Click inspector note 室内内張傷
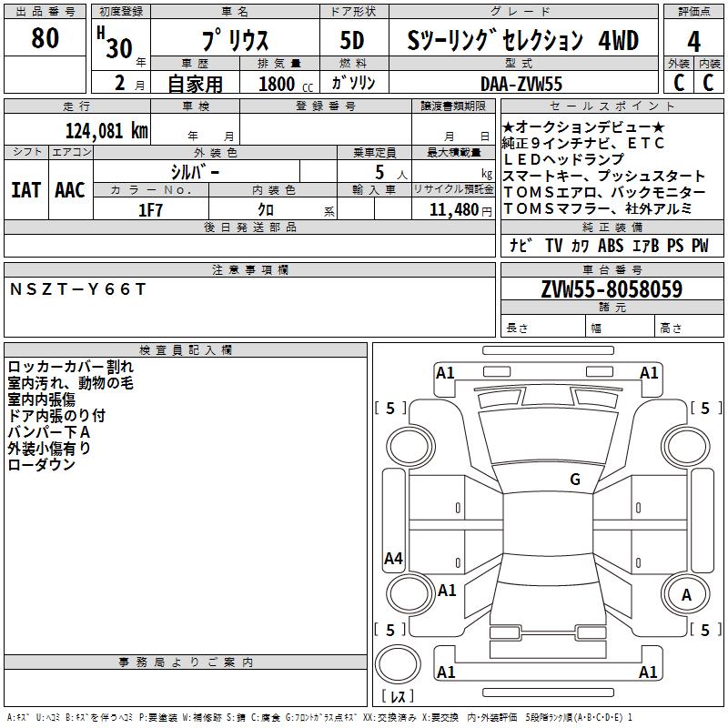728x728 pixels. coord(41,399)
